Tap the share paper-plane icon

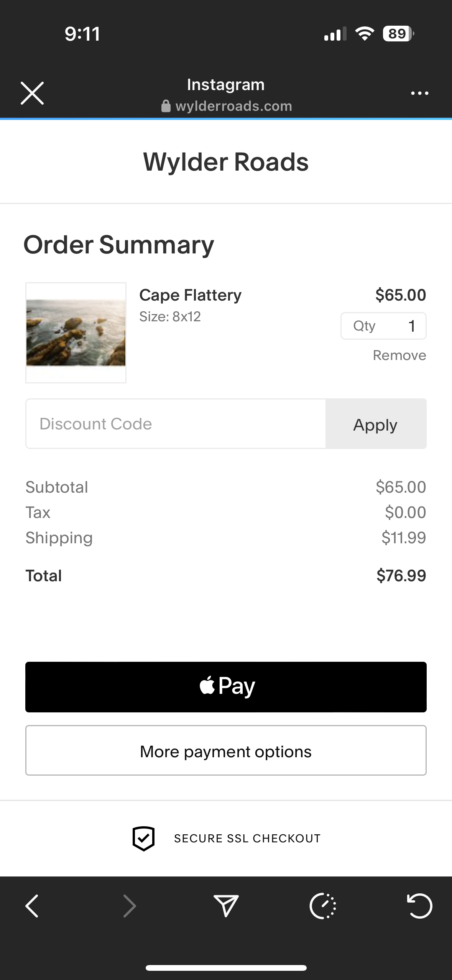point(226,906)
